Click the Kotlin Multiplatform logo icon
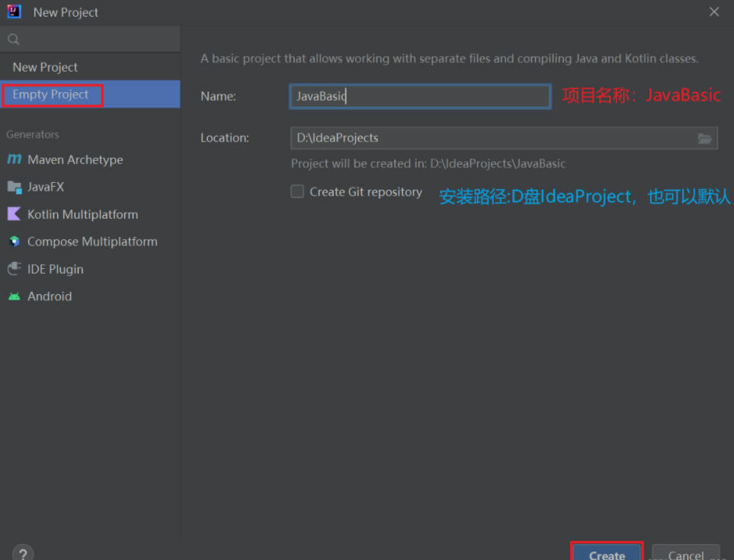Screen dimensions: 734x560 (14, 215)
